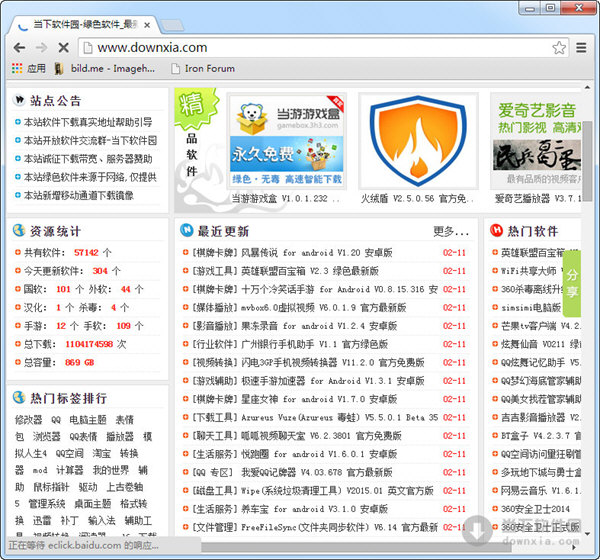Stop page loading with the X button

click(x=64, y=48)
